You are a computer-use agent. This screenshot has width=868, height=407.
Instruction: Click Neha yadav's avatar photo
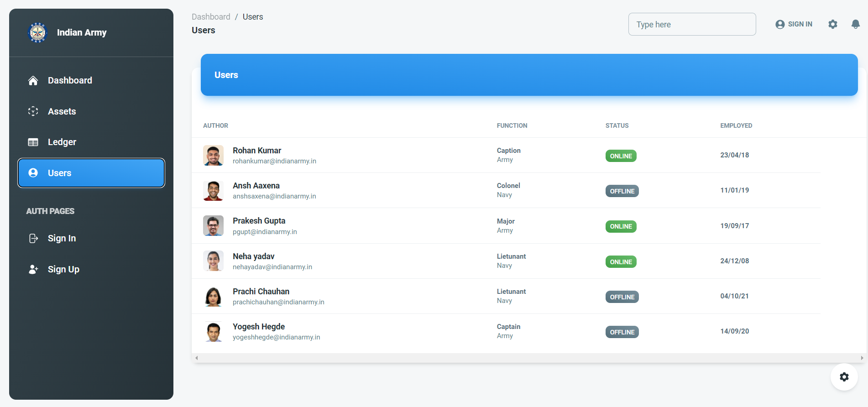pos(213,261)
